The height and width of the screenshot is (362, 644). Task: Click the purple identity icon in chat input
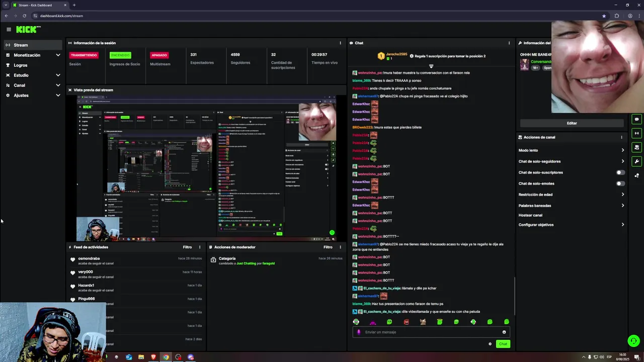tap(359, 332)
